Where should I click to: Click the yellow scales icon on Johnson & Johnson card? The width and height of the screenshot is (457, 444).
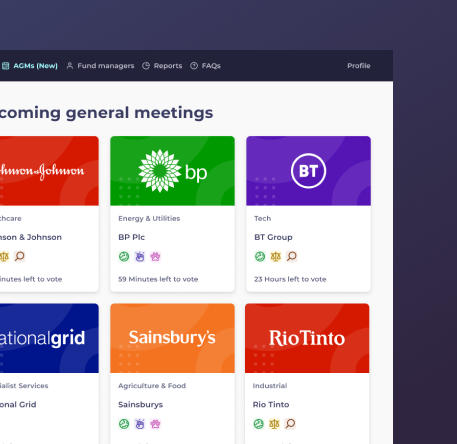tap(4, 256)
